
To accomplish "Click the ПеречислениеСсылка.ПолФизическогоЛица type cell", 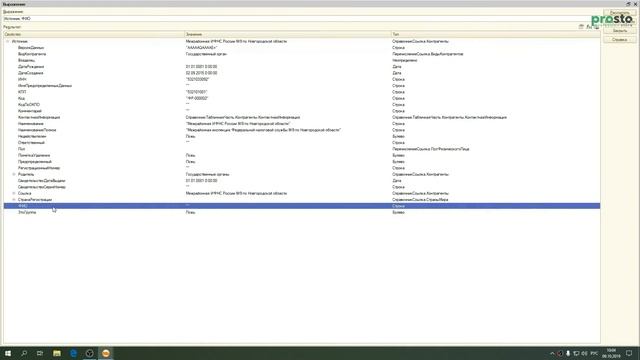I will pyautogui.click(x=431, y=149).
